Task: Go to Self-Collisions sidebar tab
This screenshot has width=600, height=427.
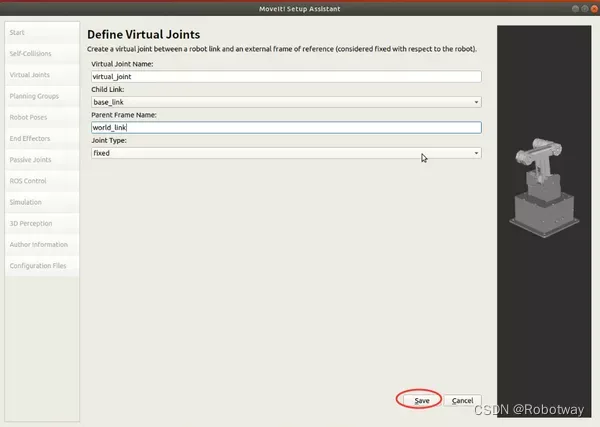Action: point(42,54)
